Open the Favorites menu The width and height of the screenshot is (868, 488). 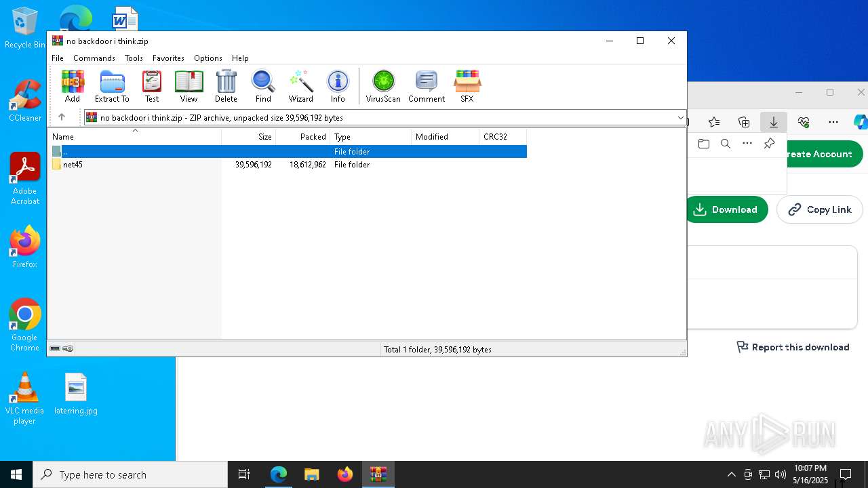tap(168, 58)
